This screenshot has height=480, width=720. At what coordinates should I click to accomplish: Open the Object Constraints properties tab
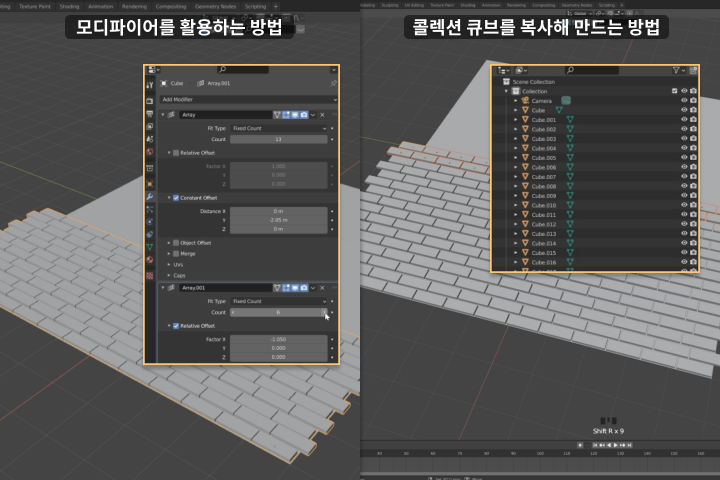pos(150,235)
